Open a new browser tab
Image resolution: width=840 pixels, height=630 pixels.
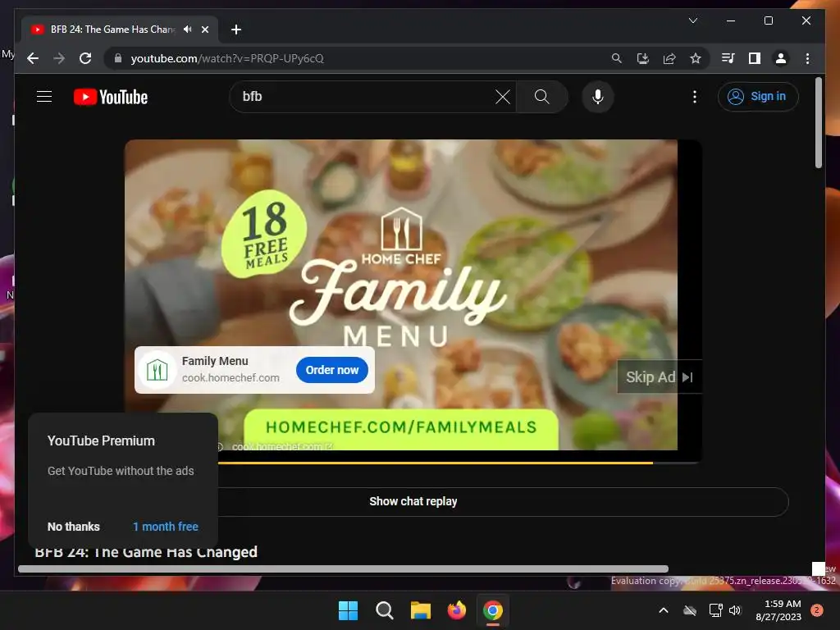236,30
